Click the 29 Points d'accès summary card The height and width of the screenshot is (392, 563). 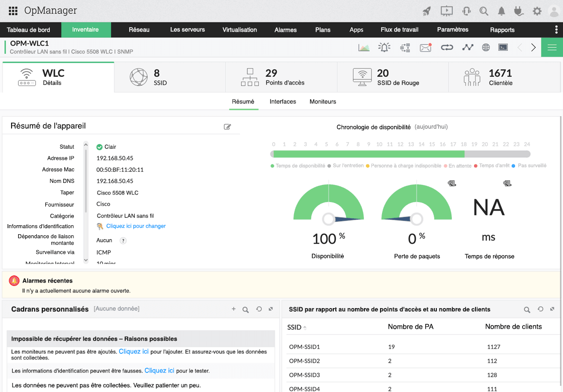[x=281, y=76]
